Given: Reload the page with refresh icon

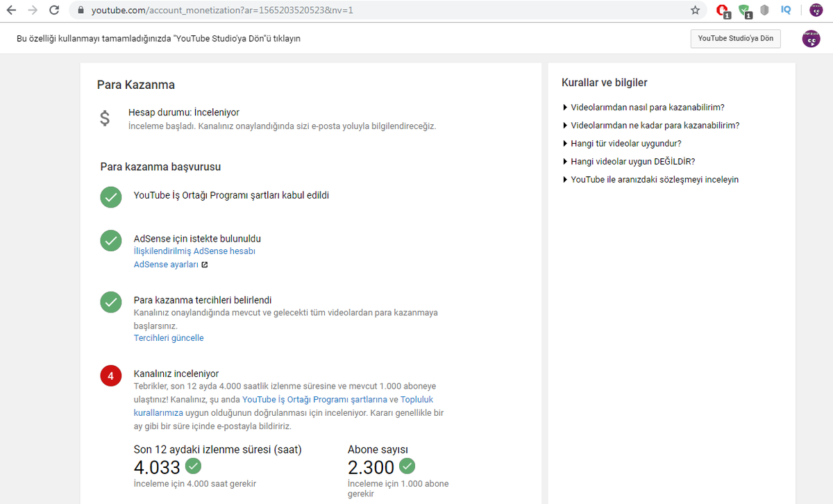Looking at the screenshot, I should (x=54, y=10).
